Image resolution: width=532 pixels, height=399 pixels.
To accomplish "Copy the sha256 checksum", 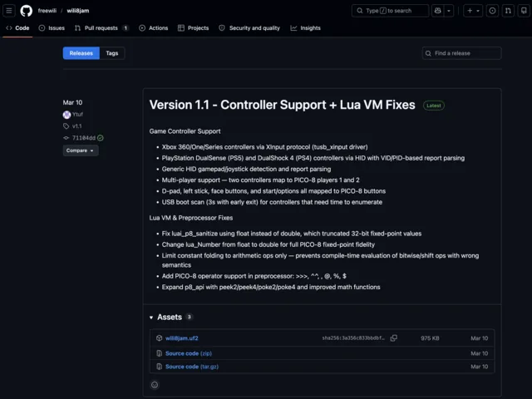I will (393, 338).
